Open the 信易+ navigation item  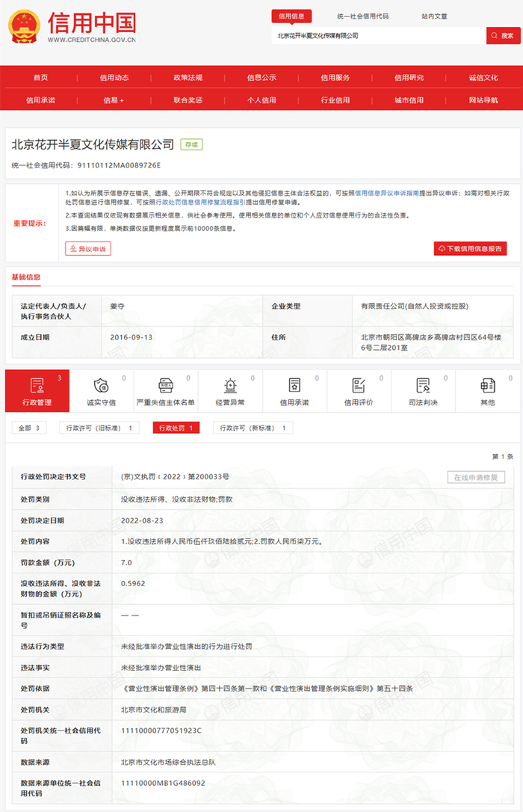tap(114, 100)
